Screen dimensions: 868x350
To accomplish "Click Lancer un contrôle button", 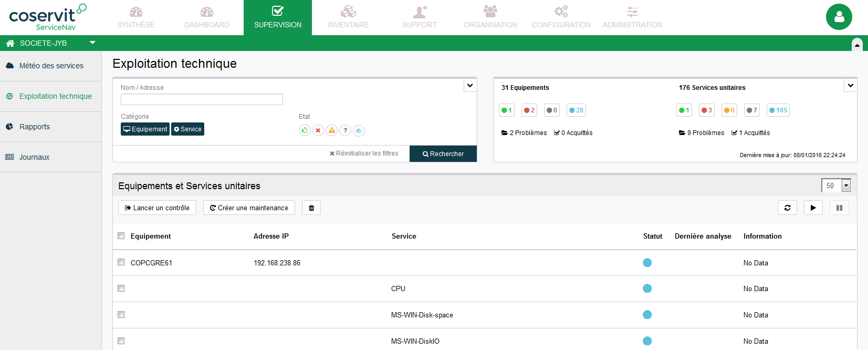I will click(157, 208).
